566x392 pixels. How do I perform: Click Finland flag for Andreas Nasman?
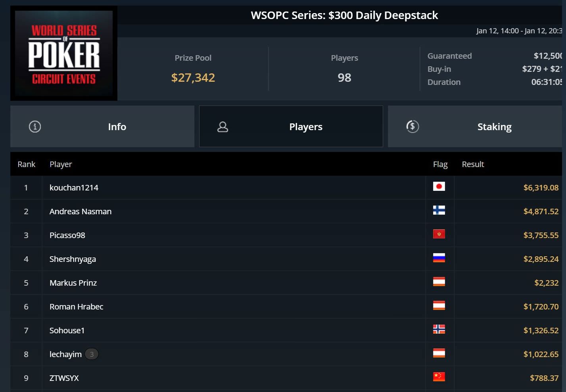click(x=439, y=210)
